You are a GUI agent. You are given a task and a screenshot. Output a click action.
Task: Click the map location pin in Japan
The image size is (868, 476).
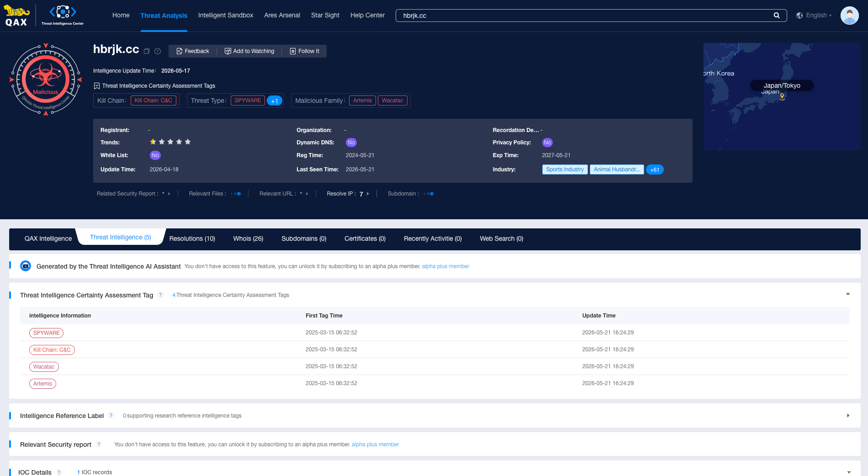tap(782, 96)
